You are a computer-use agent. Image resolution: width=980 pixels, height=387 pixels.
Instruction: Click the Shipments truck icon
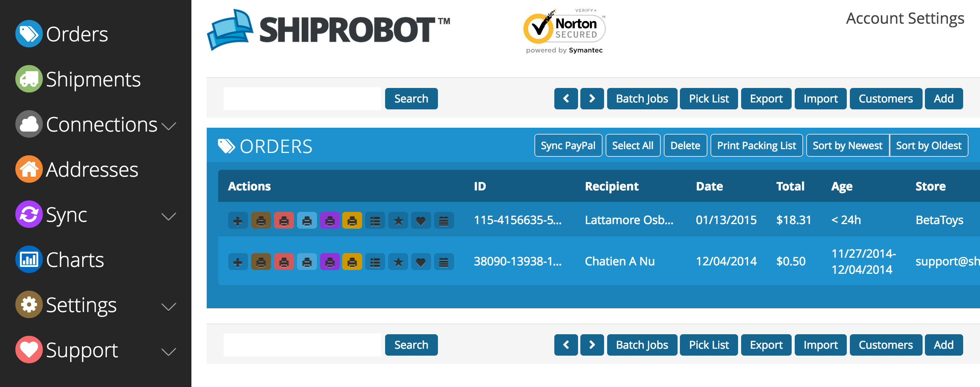click(x=29, y=79)
